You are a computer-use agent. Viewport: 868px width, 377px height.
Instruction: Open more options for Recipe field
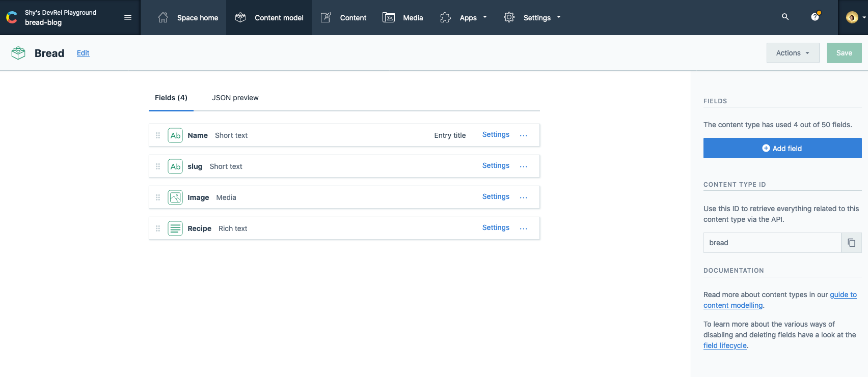(524, 228)
